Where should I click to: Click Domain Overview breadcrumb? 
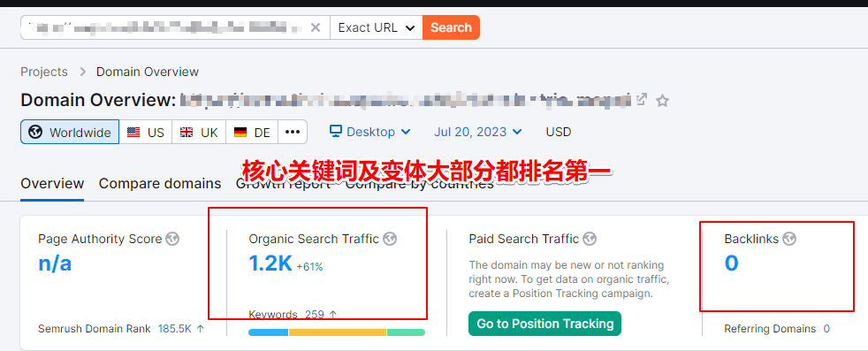coord(148,72)
